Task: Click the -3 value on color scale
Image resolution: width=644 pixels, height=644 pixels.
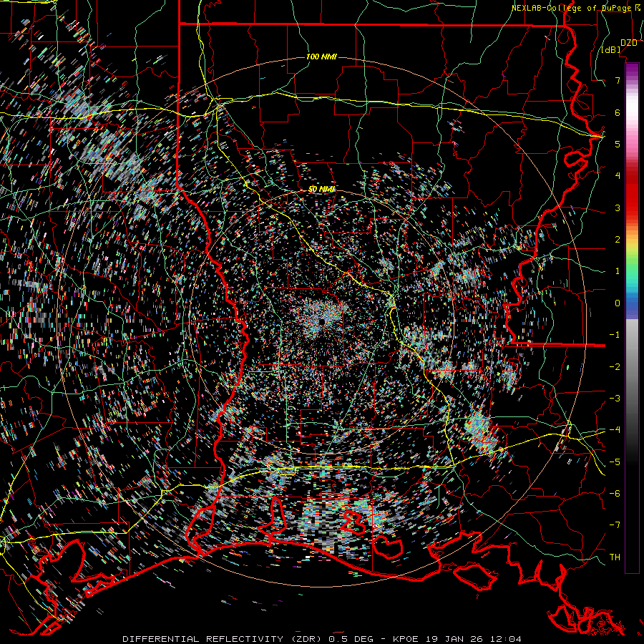Action: pos(615,399)
